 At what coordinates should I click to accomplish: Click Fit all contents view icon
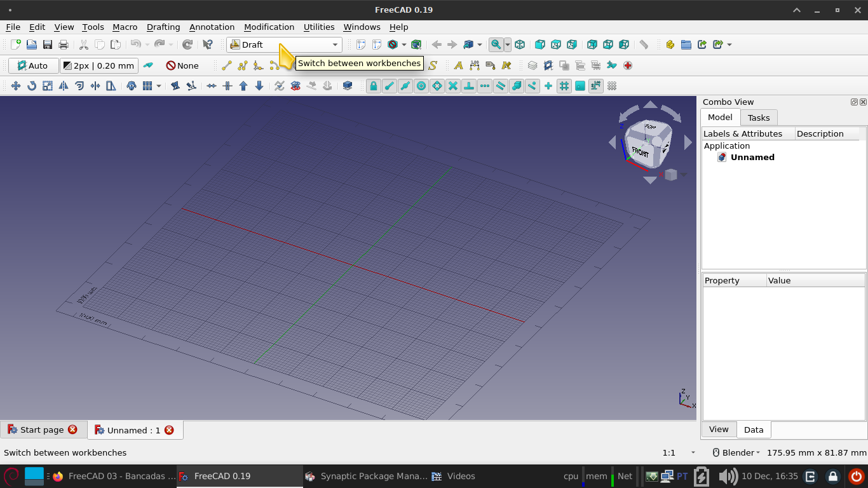tap(361, 44)
